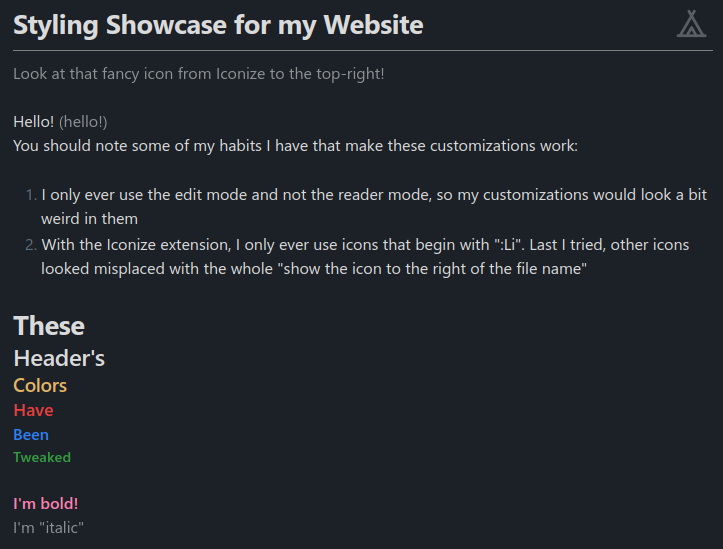
Task: Click the number marker of list item 2
Action: pyautogui.click(x=31, y=245)
